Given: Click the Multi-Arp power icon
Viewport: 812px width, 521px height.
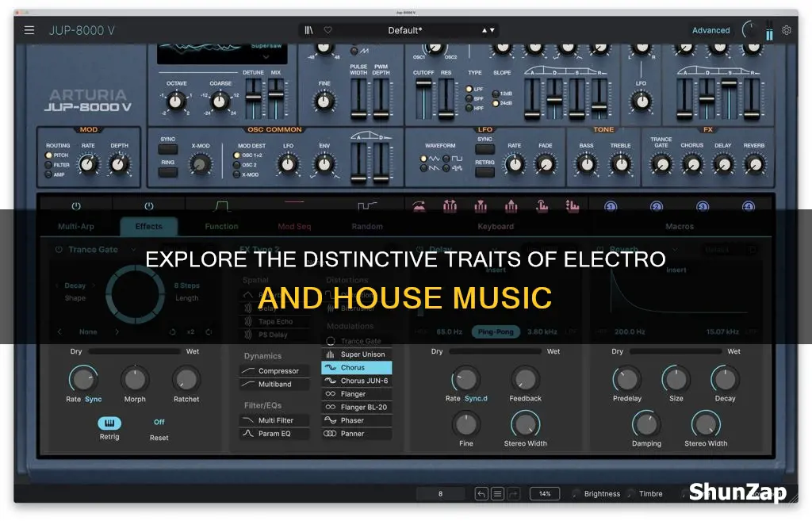Looking at the screenshot, I should click(x=76, y=206).
